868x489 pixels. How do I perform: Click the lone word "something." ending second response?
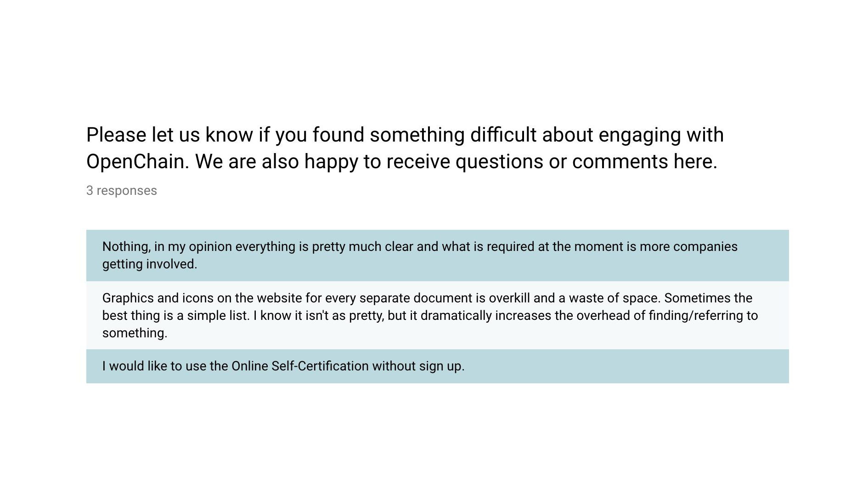(x=135, y=333)
